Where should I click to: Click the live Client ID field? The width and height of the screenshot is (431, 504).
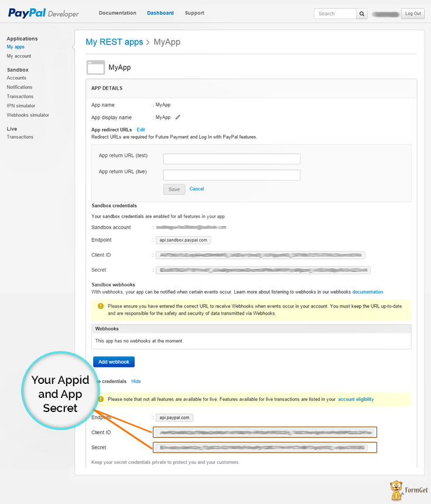(x=265, y=433)
